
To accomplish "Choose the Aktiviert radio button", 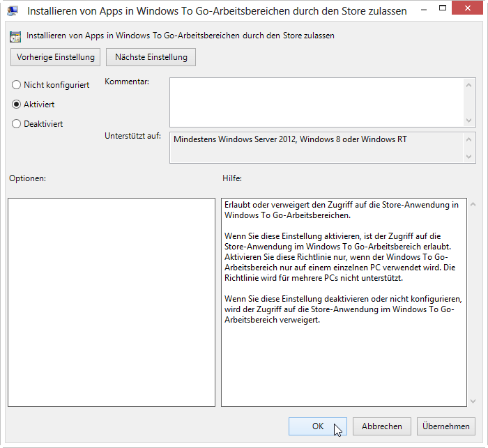I will [16, 105].
